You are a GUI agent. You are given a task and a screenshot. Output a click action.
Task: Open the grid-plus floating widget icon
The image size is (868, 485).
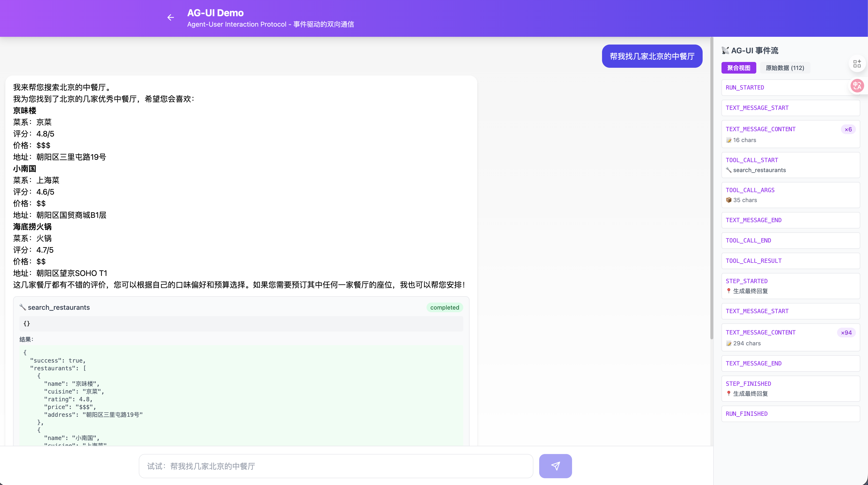pos(857,63)
